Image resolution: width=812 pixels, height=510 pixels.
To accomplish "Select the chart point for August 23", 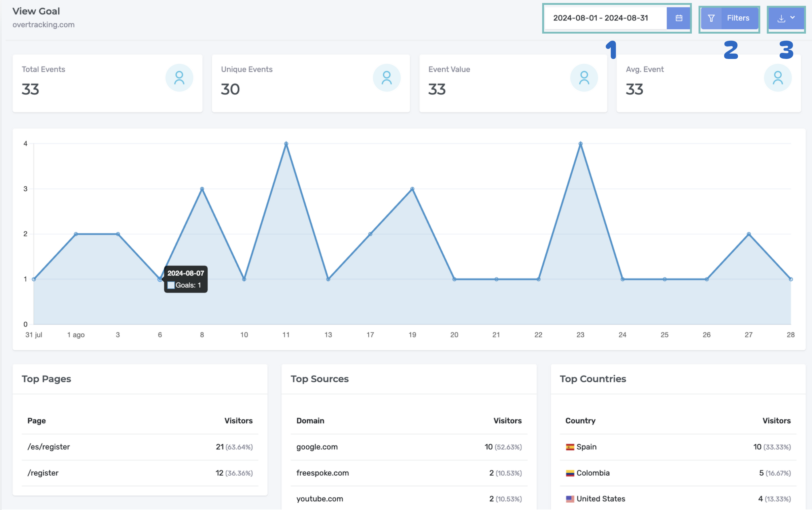I will [580, 144].
